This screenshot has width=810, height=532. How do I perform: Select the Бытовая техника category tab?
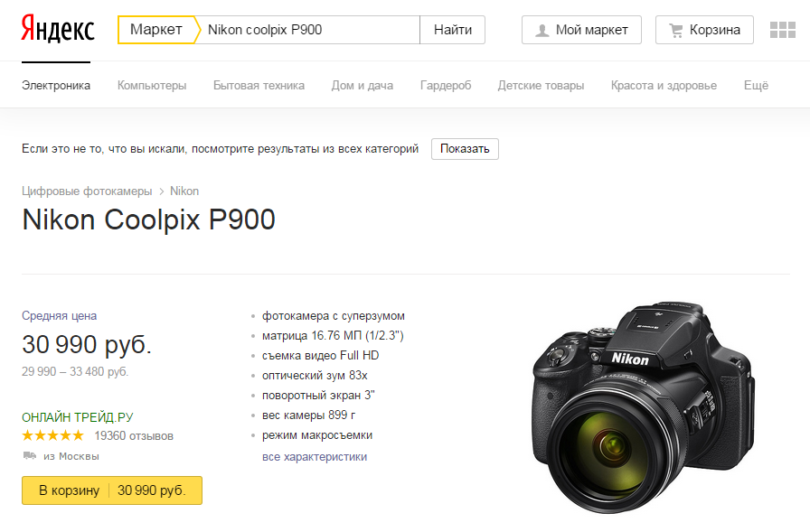[x=259, y=85]
